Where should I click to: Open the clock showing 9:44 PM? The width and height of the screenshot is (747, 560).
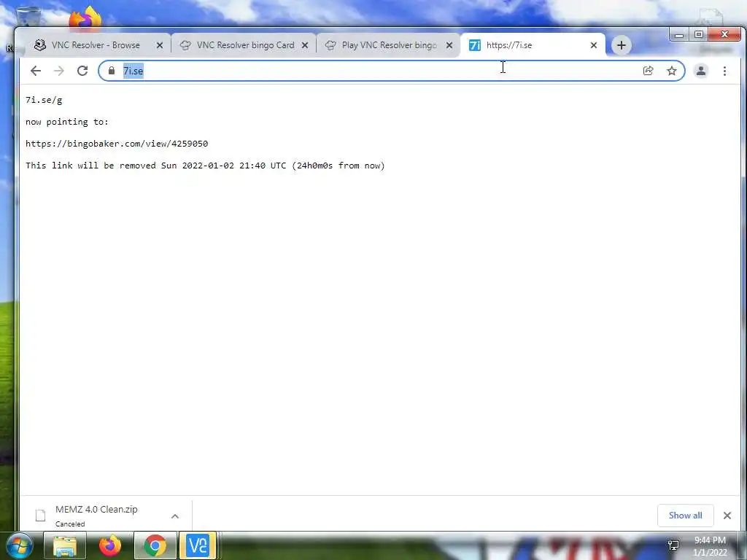pos(710,545)
